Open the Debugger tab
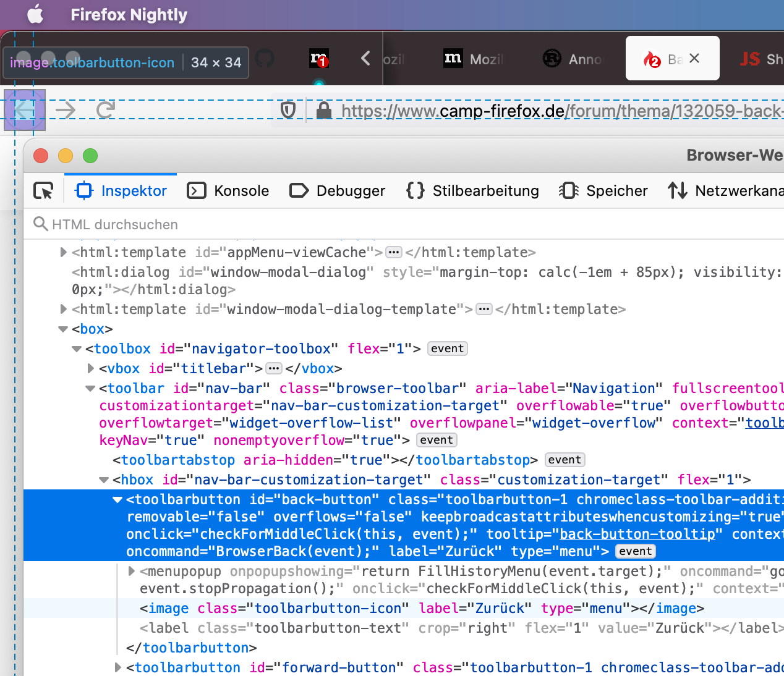This screenshot has height=676, width=784. click(x=338, y=191)
